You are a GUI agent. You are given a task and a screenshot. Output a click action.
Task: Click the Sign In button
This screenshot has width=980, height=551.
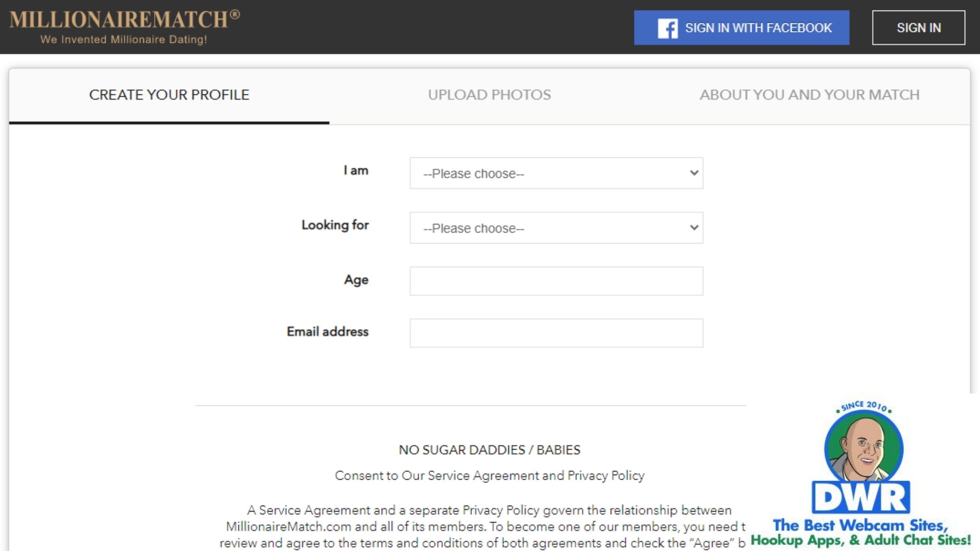pyautogui.click(x=918, y=28)
